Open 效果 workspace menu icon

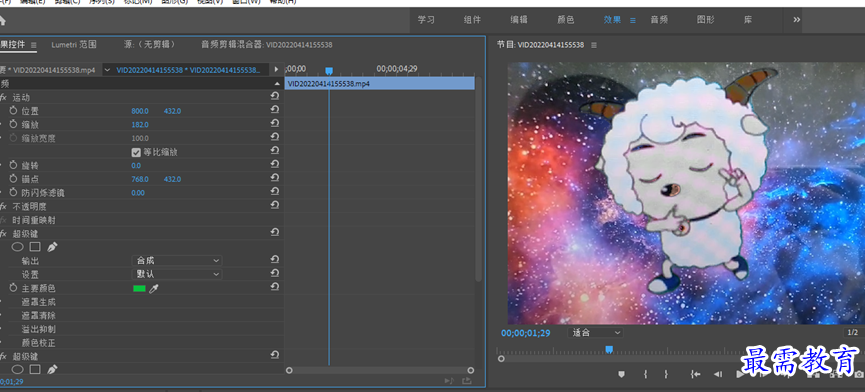[x=633, y=20]
